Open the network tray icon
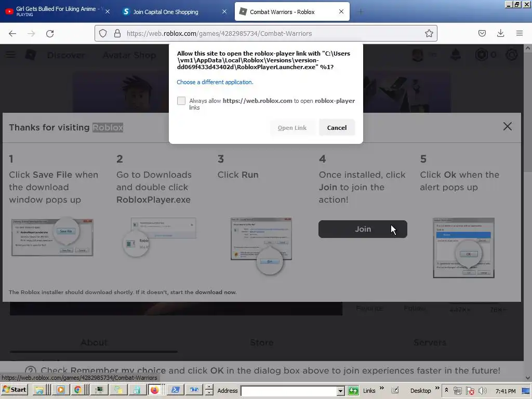532x399 pixels. click(x=457, y=391)
